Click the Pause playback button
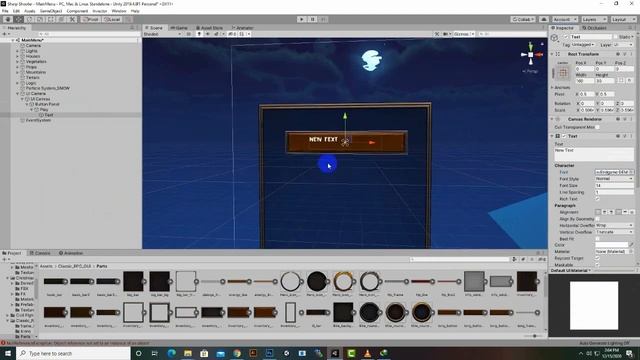The width and height of the screenshot is (640, 360). pos(312,19)
